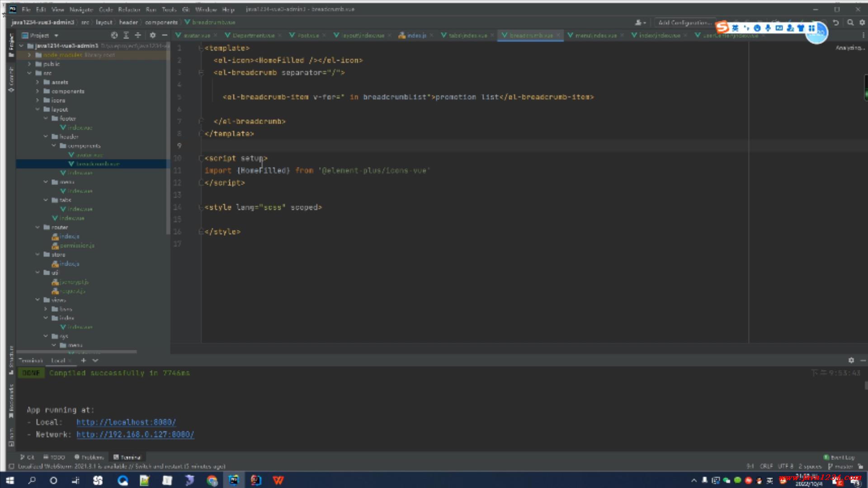The height and width of the screenshot is (488, 868).
Task: Open the Tools menu
Action: 169,9
